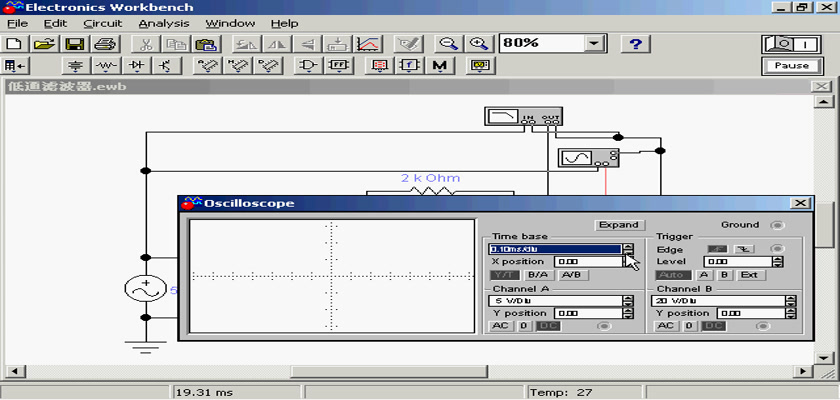Select falling edge trigger button
The image size is (840, 400).
pos(743,250)
